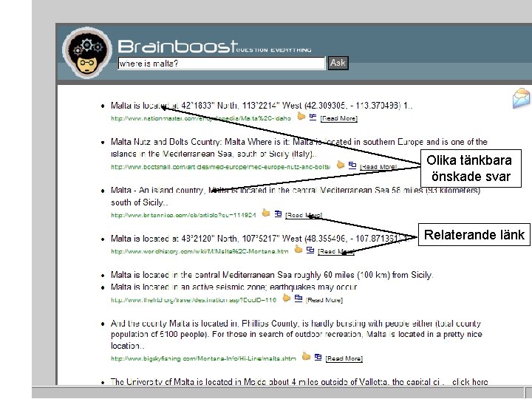Open the worldhistory.com Malta Montana link
The width and height of the screenshot is (532, 399).
(199, 251)
